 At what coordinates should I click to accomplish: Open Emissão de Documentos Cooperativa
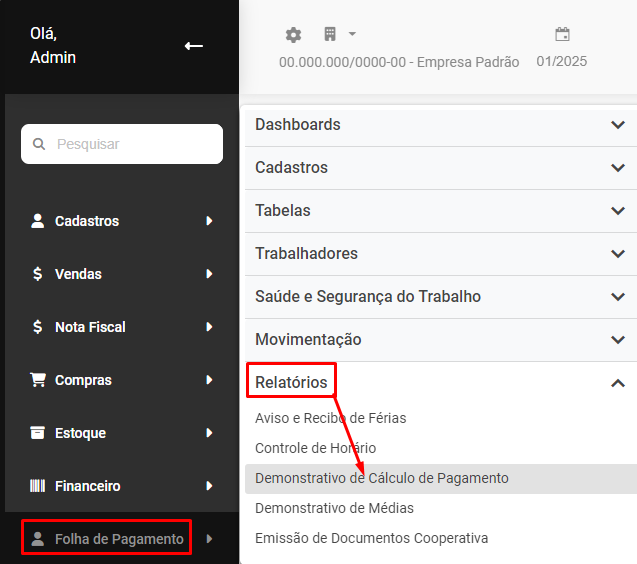pyautogui.click(x=372, y=538)
